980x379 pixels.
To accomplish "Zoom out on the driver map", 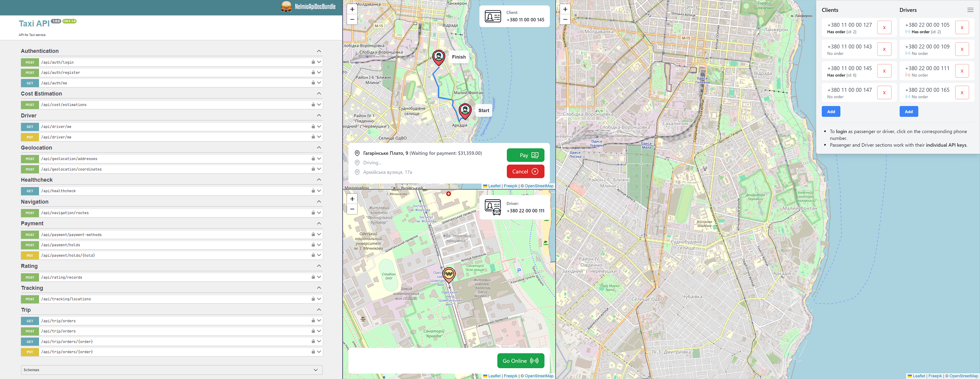I will [x=352, y=209].
